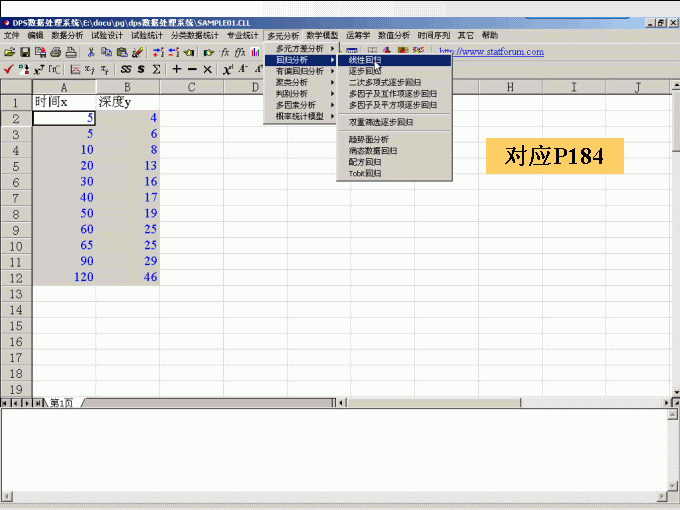This screenshot has width=680, height=510.
Task: Select cell B12 containing 46
Action: [x=128, y=277]
